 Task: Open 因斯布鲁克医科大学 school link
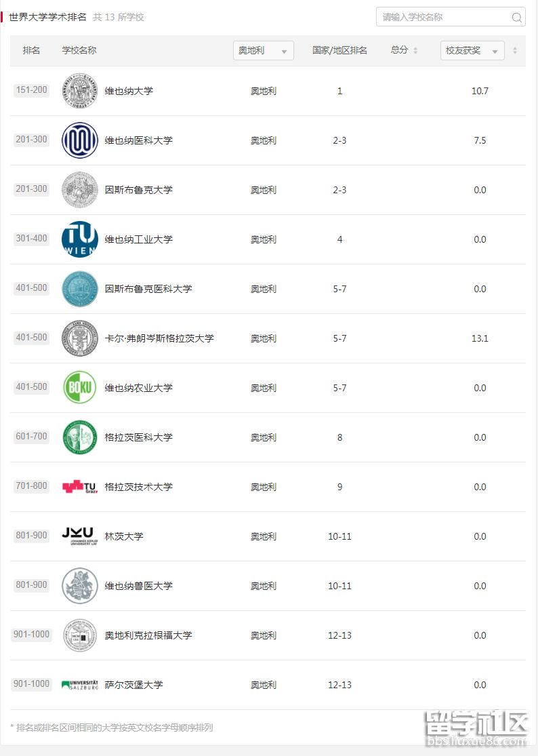pos(148,289)
